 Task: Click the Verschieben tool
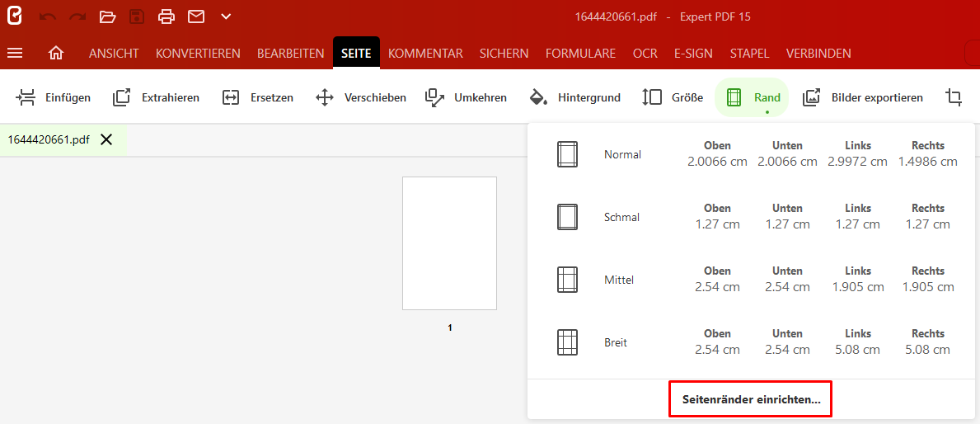tap(361, 97)
